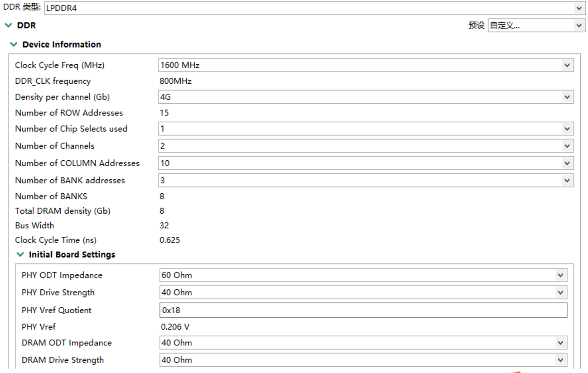Click the arrow icon on DRAM Drive Strength

pos(562,359)
